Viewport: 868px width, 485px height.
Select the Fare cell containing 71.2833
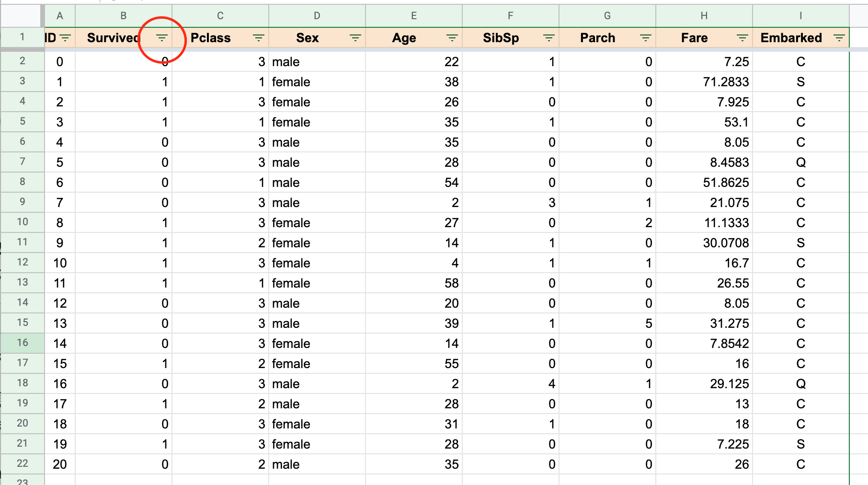pyautogui.click(x=704, y=82)
